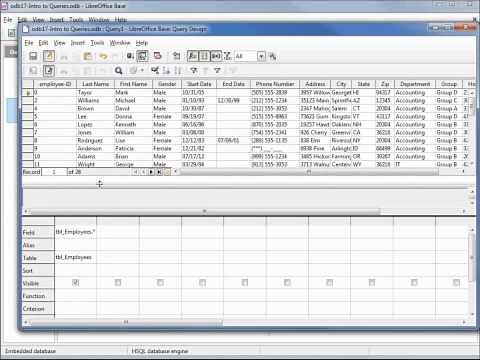Toggle the Table Name row icon
The width and height of the screenshot is (480, 360).
pyautogui.click(x=204, y=56)
